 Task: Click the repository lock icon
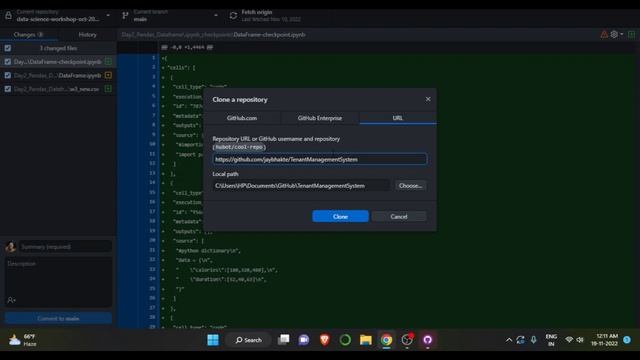point(8,16)
